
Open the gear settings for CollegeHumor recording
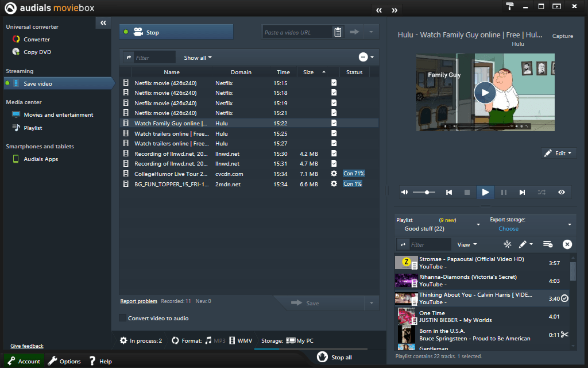tap(334, 173)
